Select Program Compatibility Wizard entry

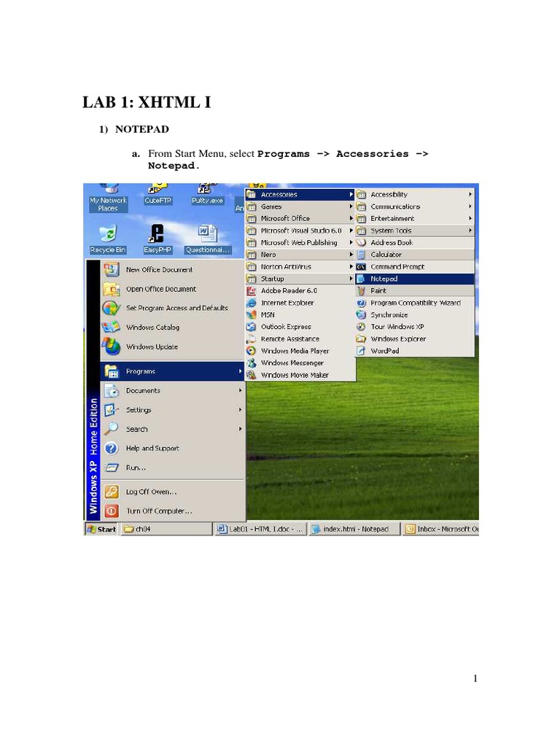415,303
